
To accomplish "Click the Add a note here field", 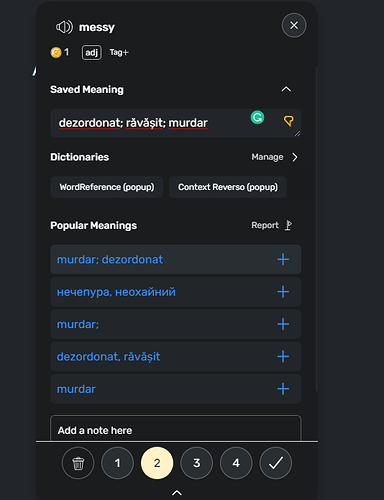I will click(176, 429).
